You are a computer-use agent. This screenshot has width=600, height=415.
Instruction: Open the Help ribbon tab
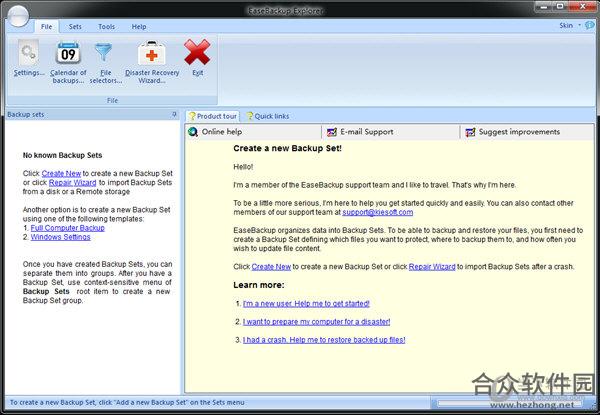[x=139, y=26]
